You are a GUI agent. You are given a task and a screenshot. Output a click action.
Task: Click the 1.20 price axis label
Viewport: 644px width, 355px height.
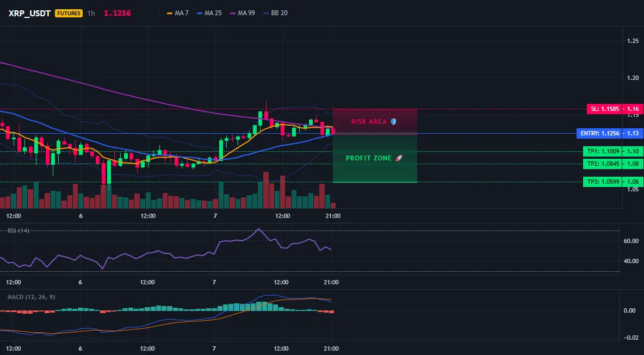633,78
